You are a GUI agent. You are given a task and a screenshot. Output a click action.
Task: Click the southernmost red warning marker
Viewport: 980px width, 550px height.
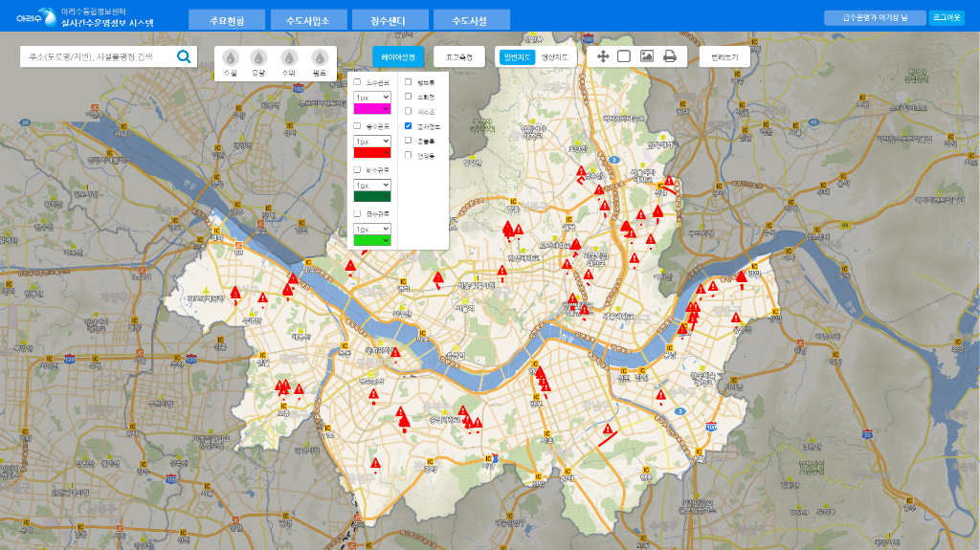click(x=375, y=464)
